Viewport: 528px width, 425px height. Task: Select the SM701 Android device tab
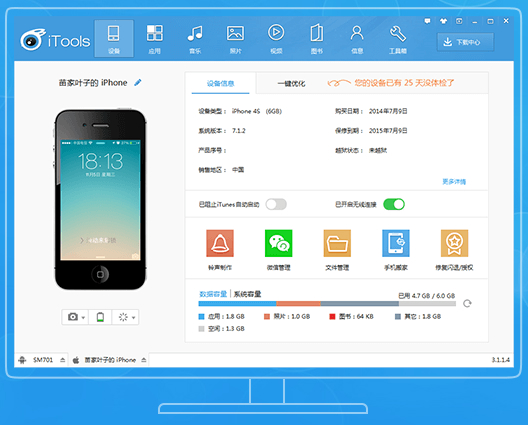(43, 360)
